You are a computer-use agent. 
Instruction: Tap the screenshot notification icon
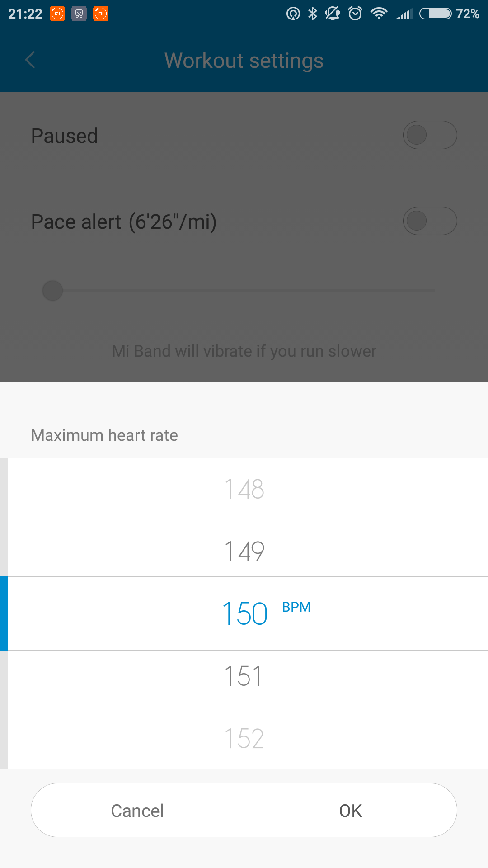79,14
